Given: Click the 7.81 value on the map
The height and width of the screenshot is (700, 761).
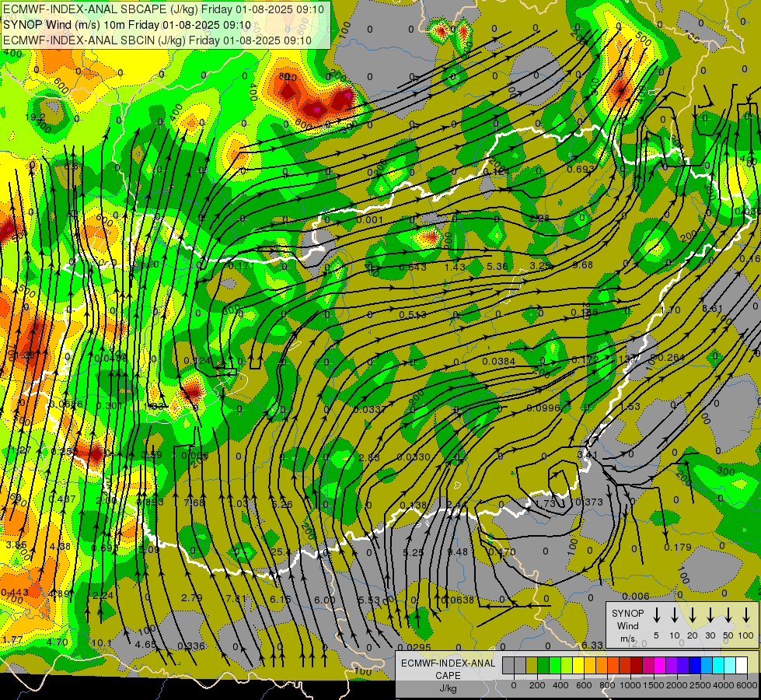Looking at the screenshot, I should coord(236,598).
